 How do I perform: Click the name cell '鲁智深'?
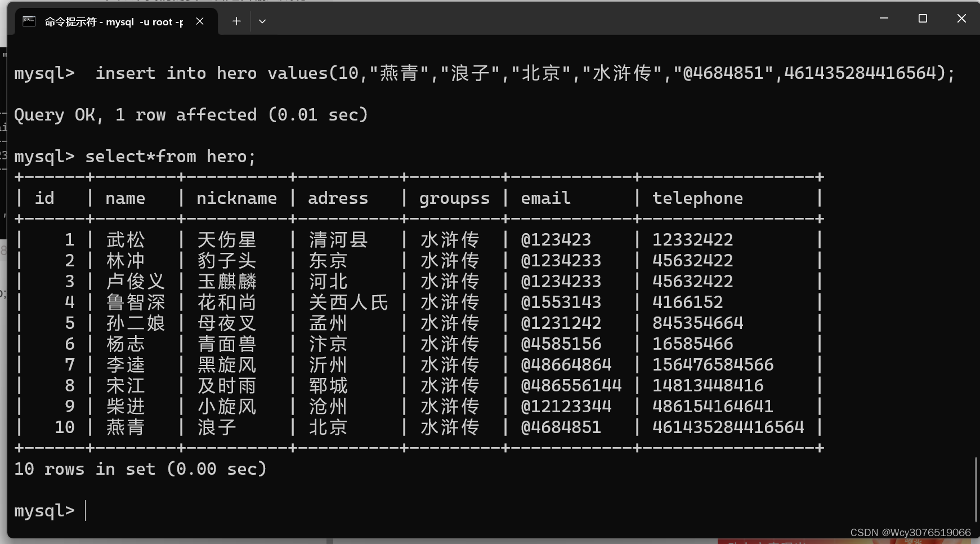coord(136,302)
